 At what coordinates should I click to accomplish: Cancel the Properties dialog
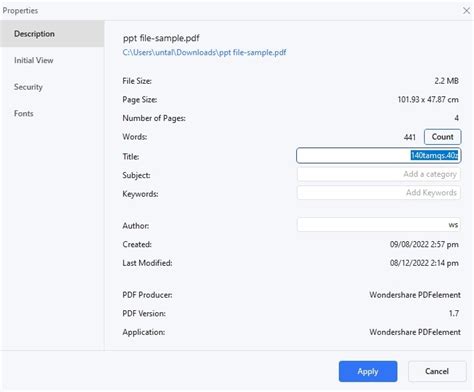coord(437,371)
